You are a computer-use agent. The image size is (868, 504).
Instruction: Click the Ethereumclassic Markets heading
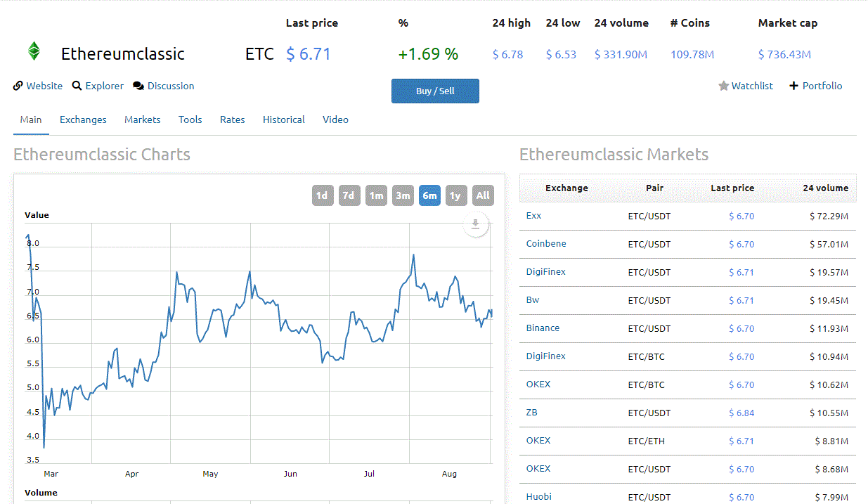(x=614, y=155)
